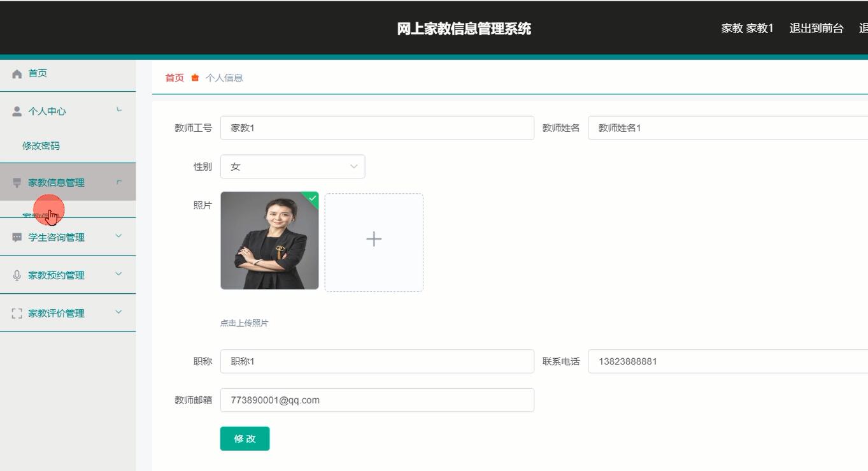Collapse the 个人中心 menu arrow
868x471 pixels.
click(119, 111)
